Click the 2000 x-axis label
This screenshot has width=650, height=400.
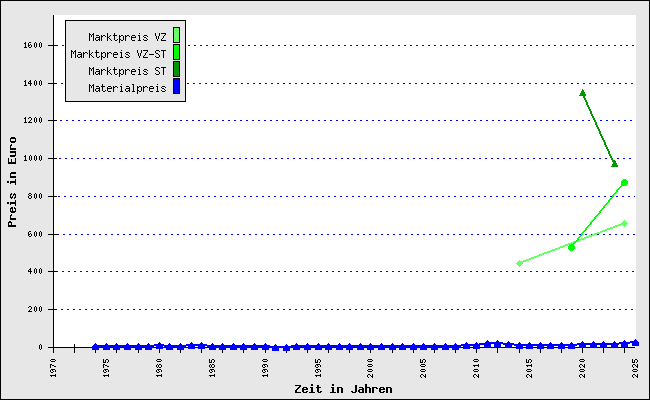[x=371, y=368]
